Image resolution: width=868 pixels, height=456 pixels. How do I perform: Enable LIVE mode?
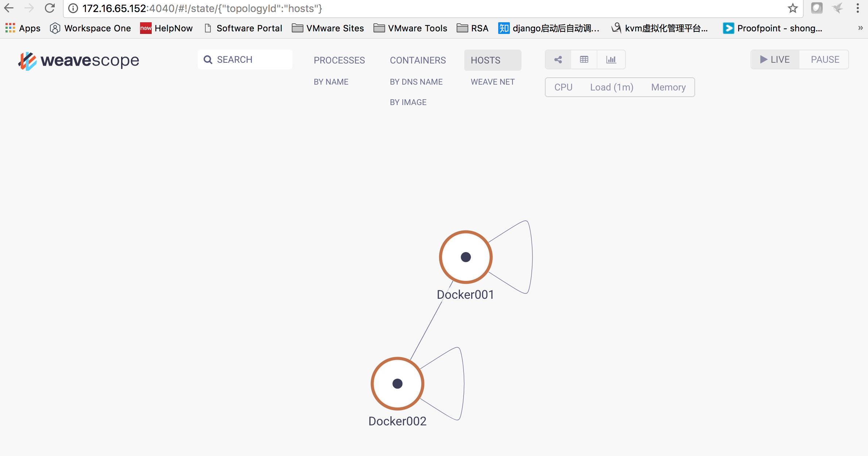pyautogui.click(x=775, y=59)
